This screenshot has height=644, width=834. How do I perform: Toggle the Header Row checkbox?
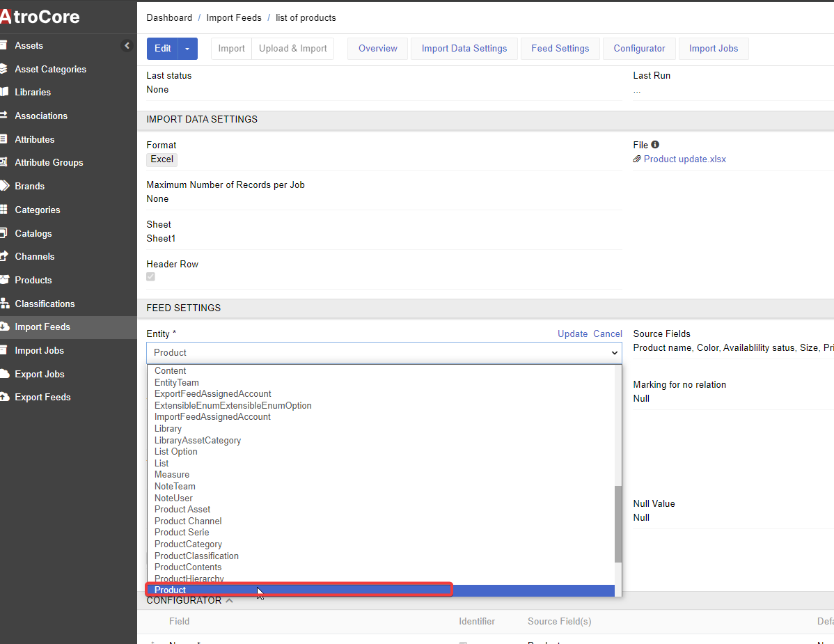click(151, 277)
